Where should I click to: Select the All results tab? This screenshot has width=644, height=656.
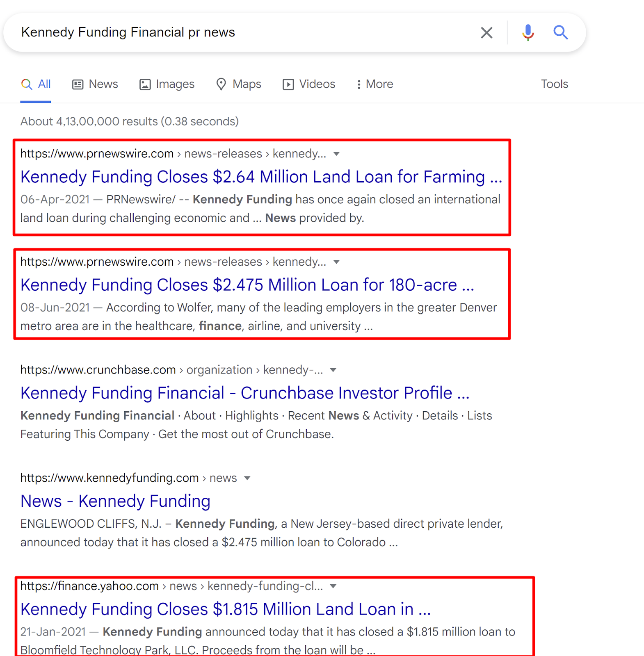coord(36,84)
